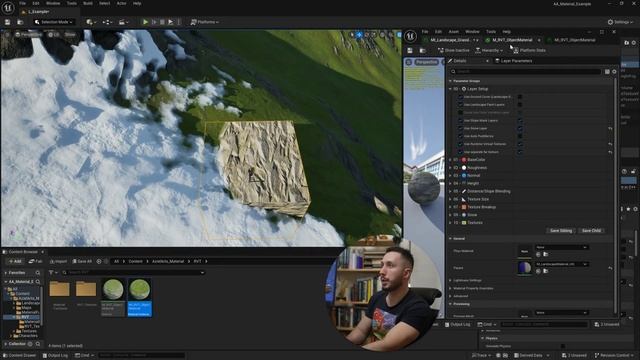Open the Asset menu in material instance window
Viewport: 640px width, 360px height.
pyautogui.click(x=453, y=31)
